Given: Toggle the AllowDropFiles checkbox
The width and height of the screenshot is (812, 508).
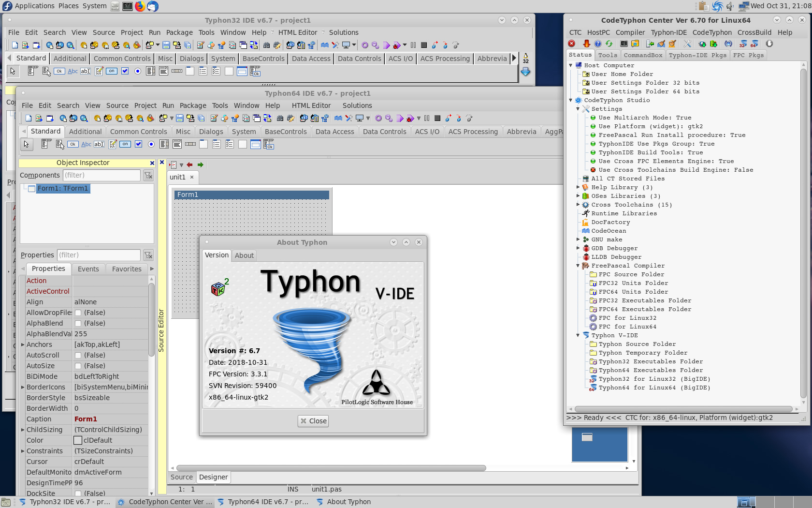Looking at the screenshot, I should click(x=78, y=313).
